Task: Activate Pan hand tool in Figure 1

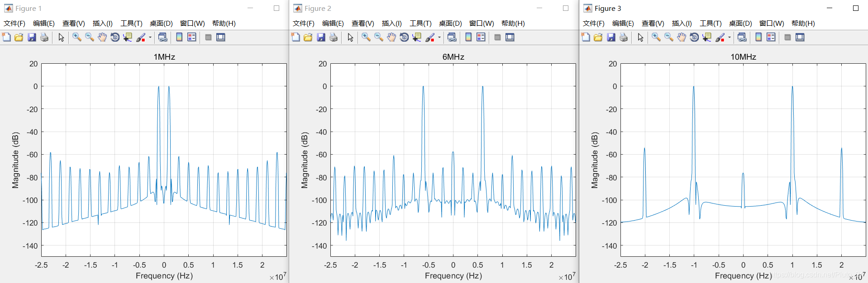Action: 102,37
